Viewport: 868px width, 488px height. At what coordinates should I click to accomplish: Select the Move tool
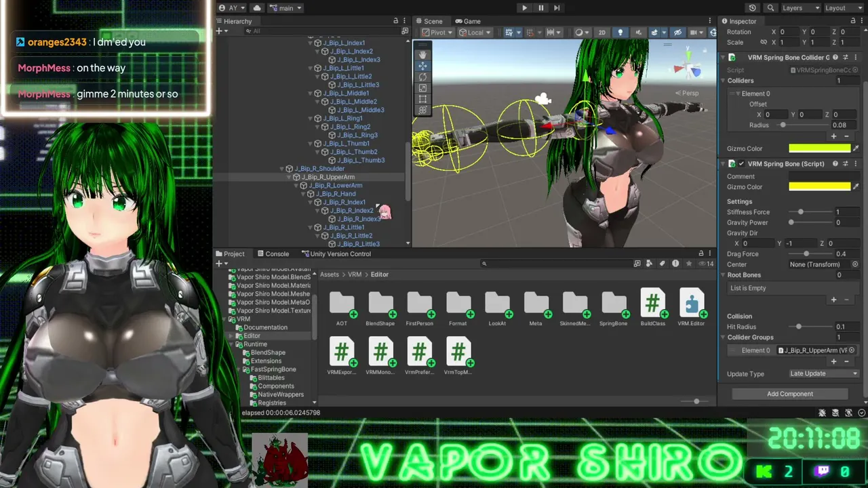pos(422,66)
